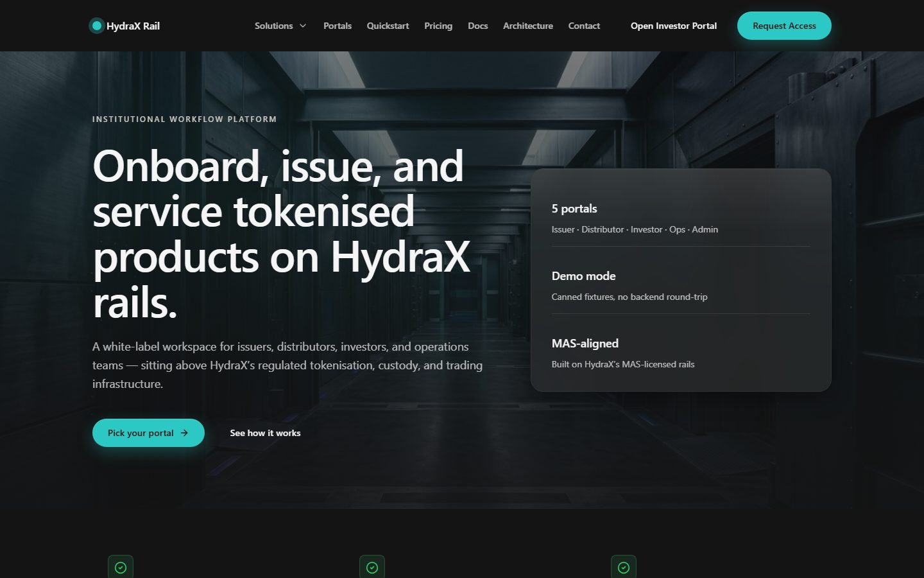Click the first green checkmark icon on left
The height and width of the screenshot is (578, 924).
pos(121,567)
